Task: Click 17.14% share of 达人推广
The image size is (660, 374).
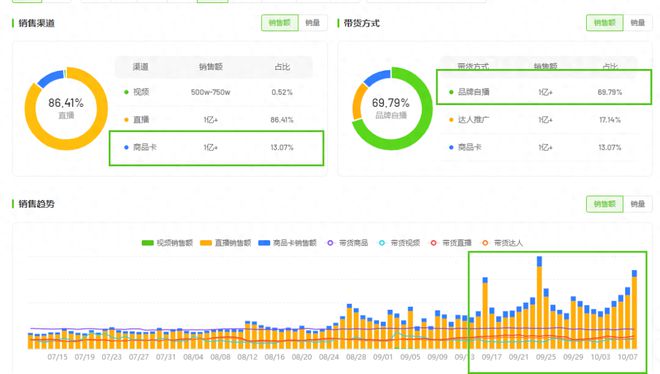Action: [x=610, y=120]
